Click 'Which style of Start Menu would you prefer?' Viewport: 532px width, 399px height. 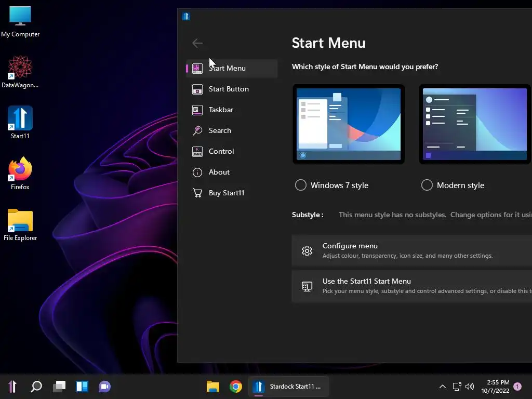tap(365, 66)
